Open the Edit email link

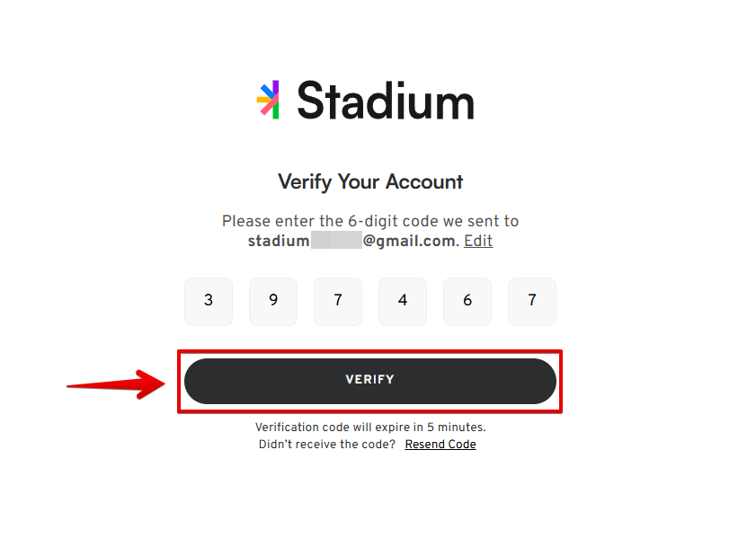(x=478, y=241)
